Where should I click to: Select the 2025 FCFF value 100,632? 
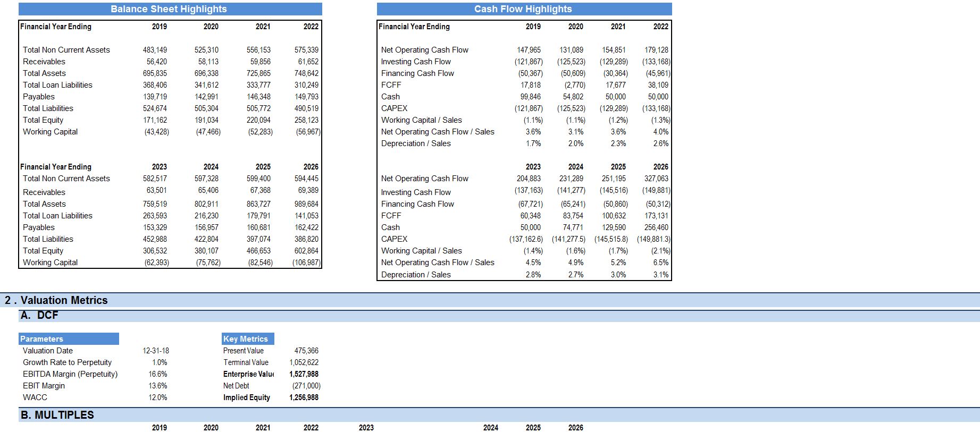coord(614,216)
